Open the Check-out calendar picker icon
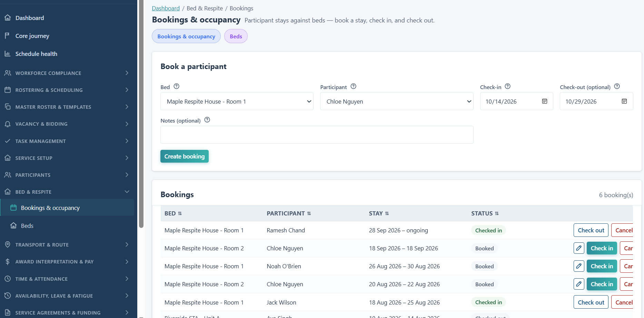 point(624,101)
